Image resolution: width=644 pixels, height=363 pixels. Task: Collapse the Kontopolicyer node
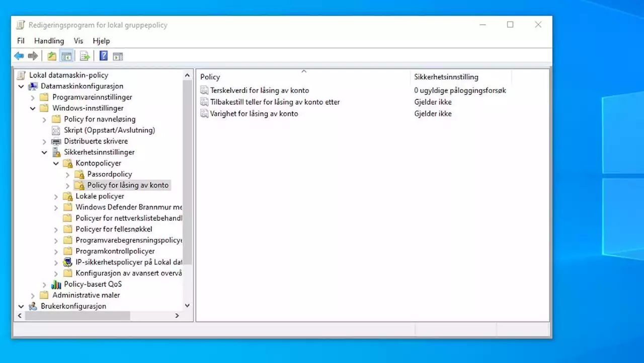[56, 163]
